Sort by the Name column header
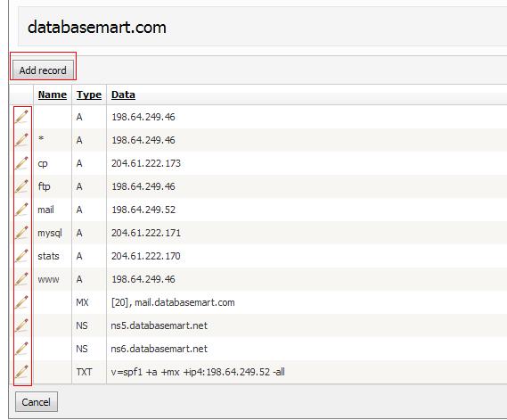Viewport: 507px width, 420px height. [52, 95]
